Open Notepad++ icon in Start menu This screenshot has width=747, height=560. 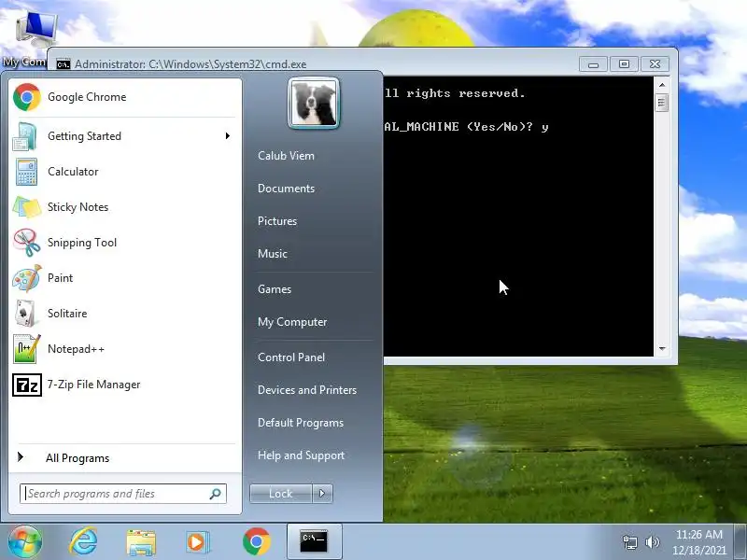pyautogui.click(x=27, y=349)
